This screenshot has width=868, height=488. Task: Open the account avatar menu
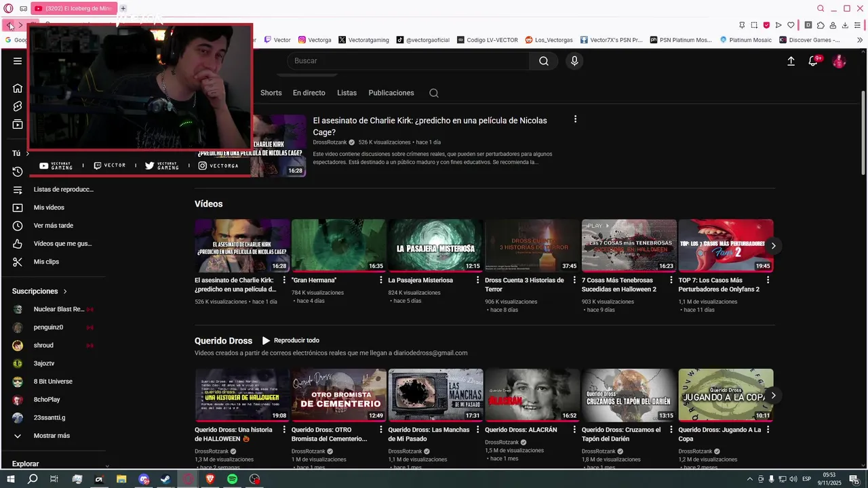(x=840, y=61)
